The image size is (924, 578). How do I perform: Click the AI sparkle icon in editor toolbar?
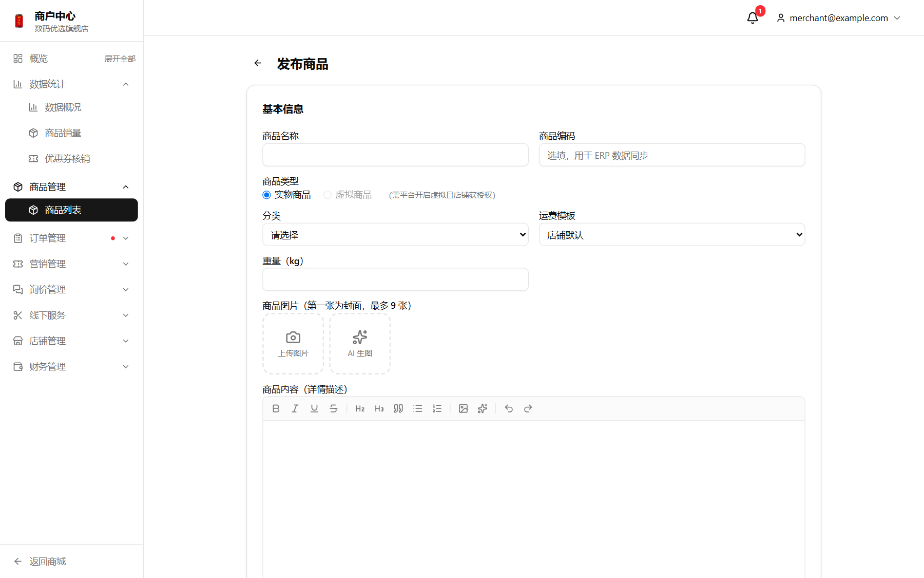coord(483,408)
